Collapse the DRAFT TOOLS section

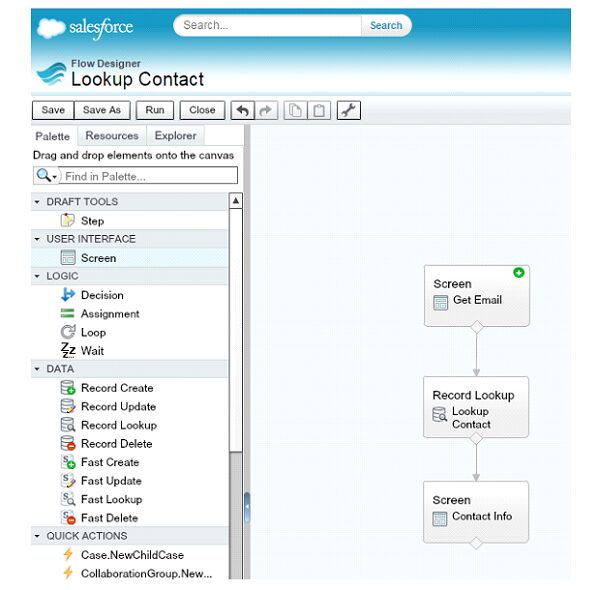coord(38,202)
